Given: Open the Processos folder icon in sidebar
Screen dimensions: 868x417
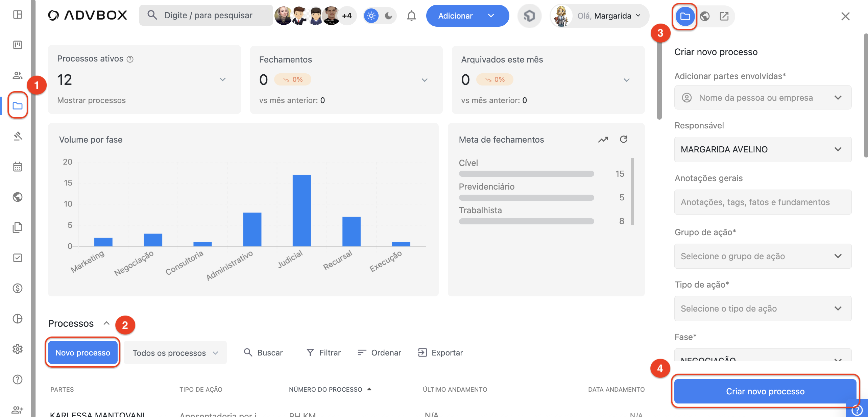Looking at the screenshot, I should (18, 105).
